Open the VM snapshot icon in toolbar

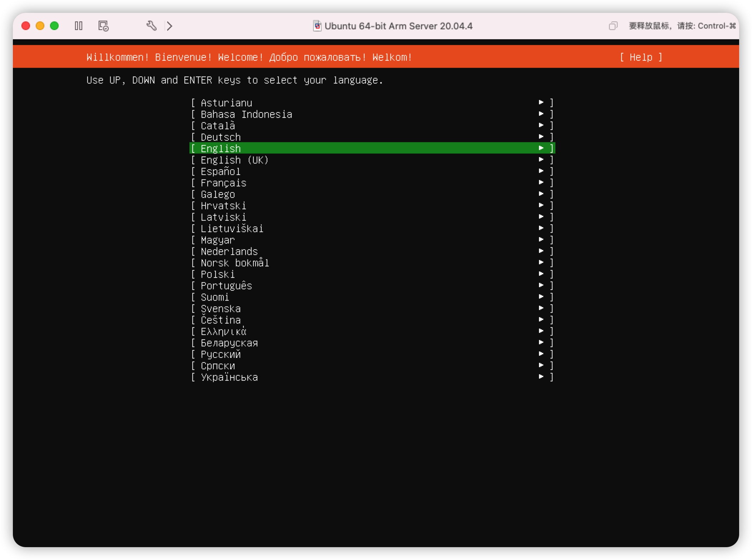[x=104, y=26]
